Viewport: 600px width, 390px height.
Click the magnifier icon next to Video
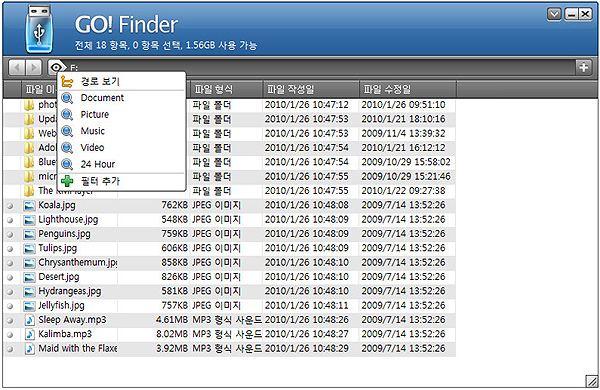pos(67,147)
